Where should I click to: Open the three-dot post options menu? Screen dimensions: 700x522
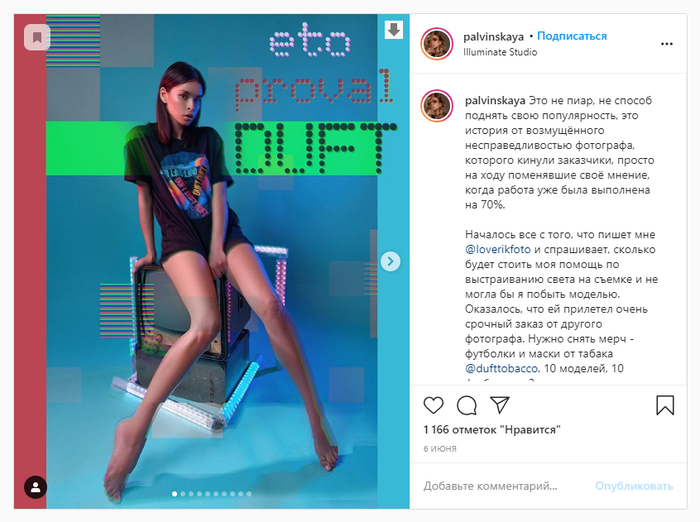pyautogui.click(x=667, y=44)
